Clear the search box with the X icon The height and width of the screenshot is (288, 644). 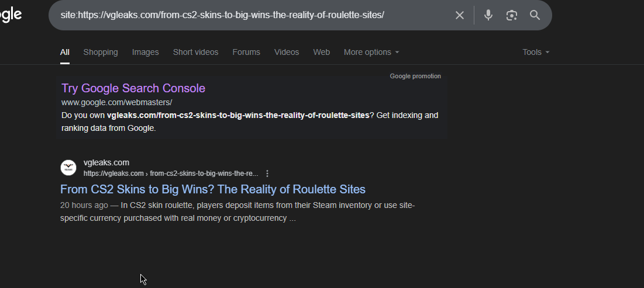[x=460, y=15]
